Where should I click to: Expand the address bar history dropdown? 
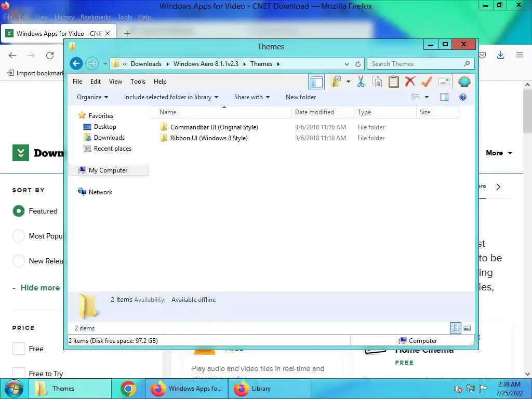coord(347,64)
